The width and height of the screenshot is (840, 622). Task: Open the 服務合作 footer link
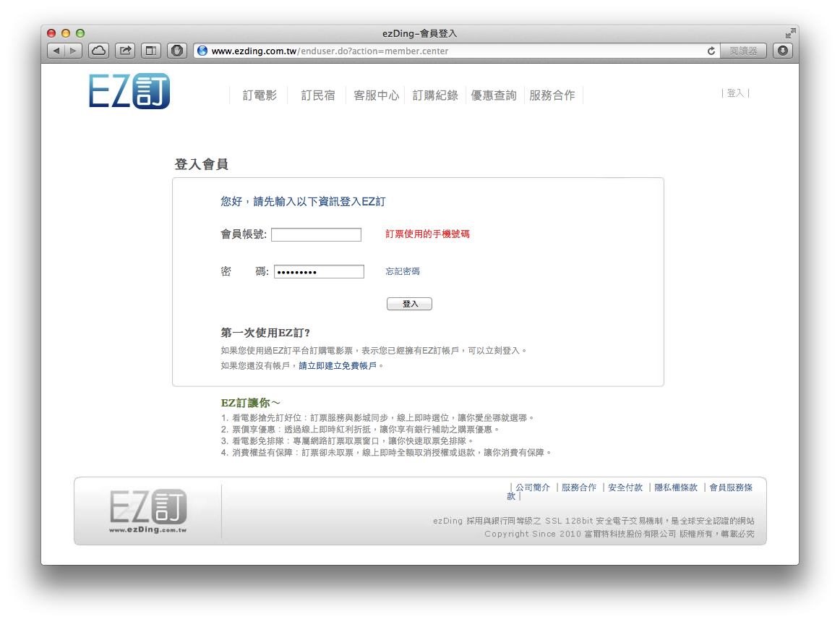click(x=578, y=487)
